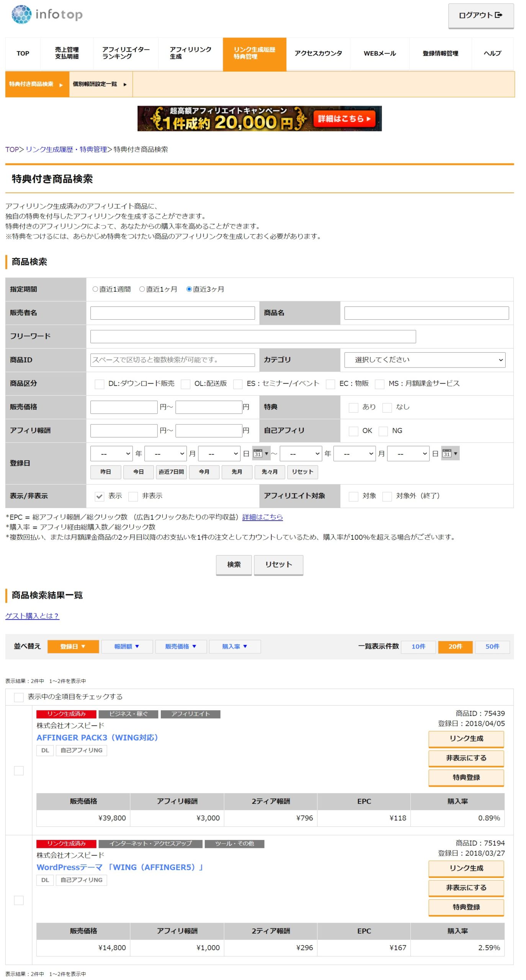Switch to 個別報酬設定一覧 subtab
526x980 pixels.
(x=101, y=84)
